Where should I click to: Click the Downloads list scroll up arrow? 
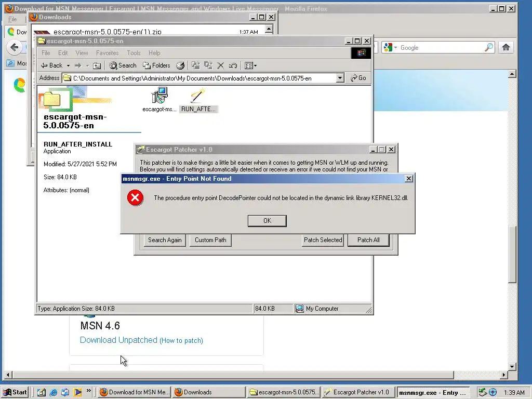(x=269, y=29)
